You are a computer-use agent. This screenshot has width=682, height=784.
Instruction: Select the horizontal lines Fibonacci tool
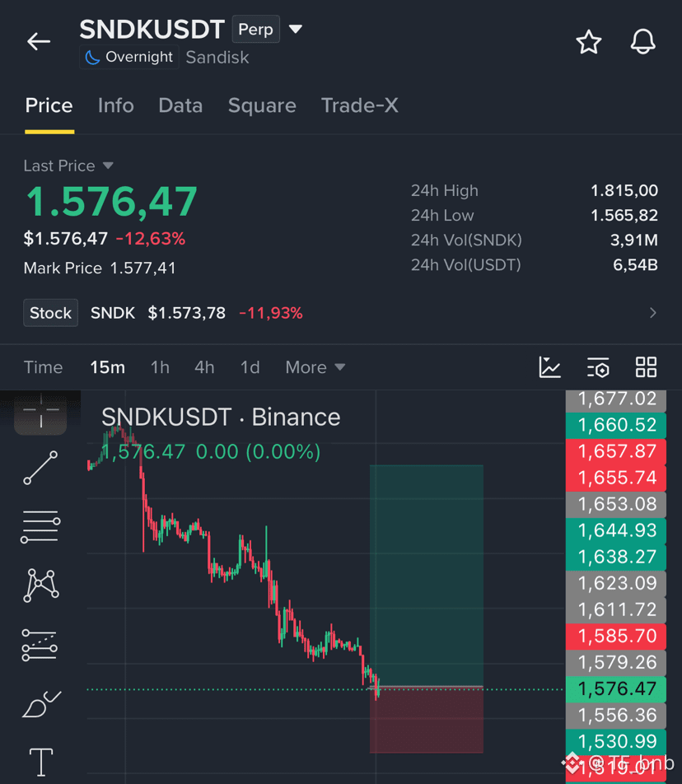pos(40,526)
